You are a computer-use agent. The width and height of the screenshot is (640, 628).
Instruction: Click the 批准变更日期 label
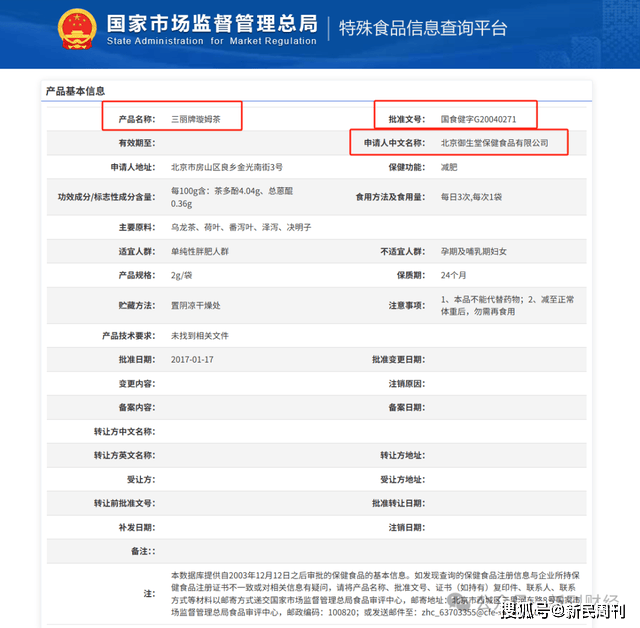pos(398,359)
